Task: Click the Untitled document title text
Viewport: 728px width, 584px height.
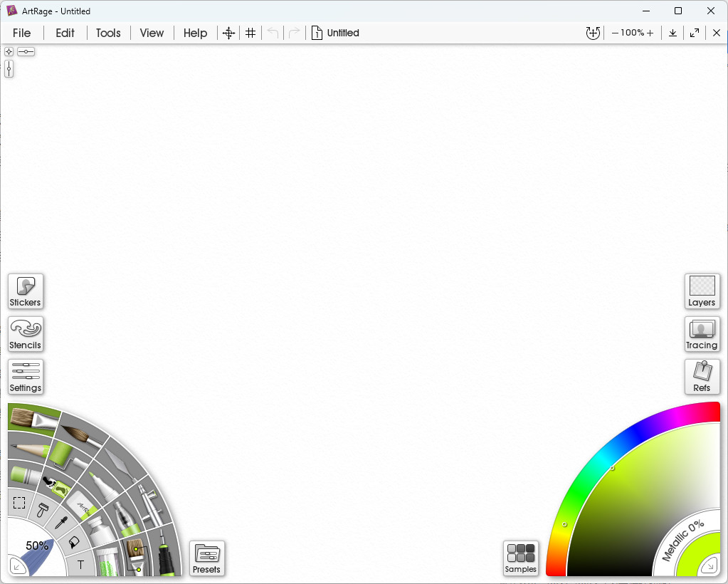Action: coord(343,33)
